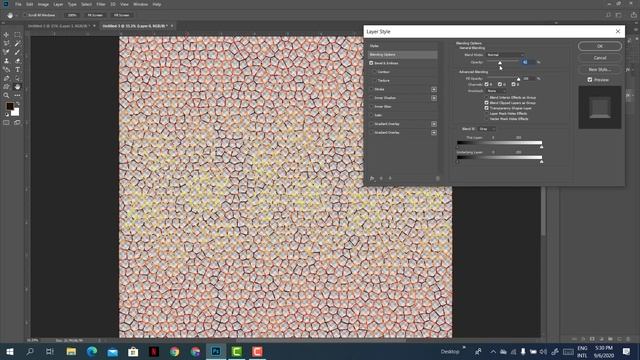The image size is (640, 360).
Task: Select the Zoom tool
Action: coord(6,96)
